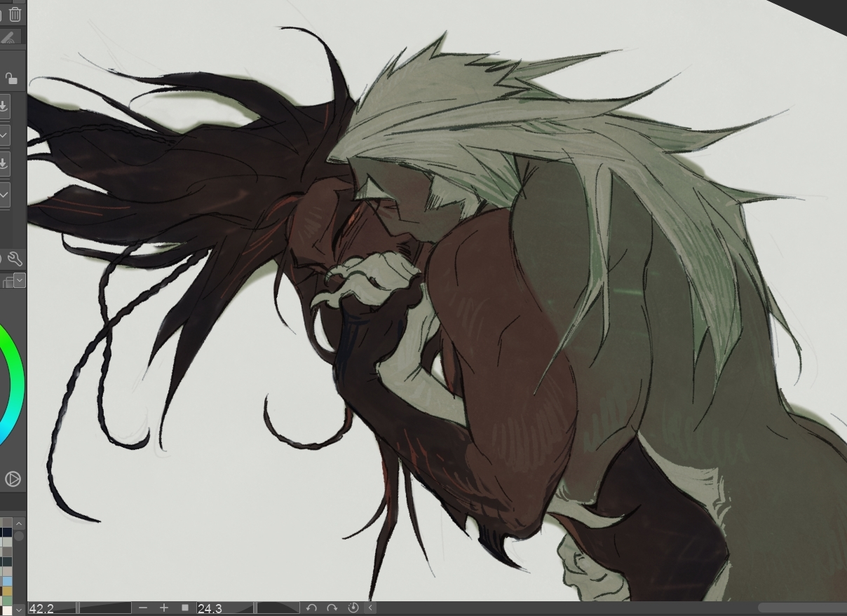The image size is (847, 616).
Task: Click the upper download arrow button
Action: point(4,106)
